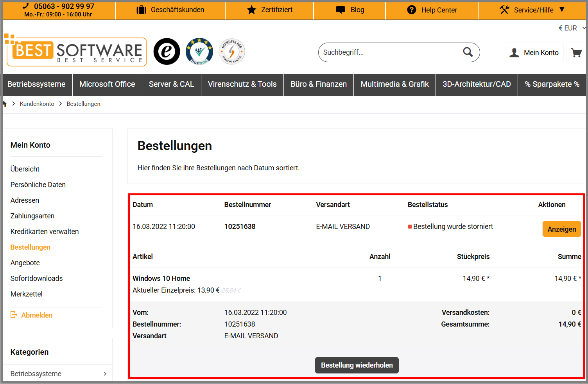The width and height of the screenshot is (588, 384).
Task: Open the Microsoft Office menu
Action: (107, 84)
